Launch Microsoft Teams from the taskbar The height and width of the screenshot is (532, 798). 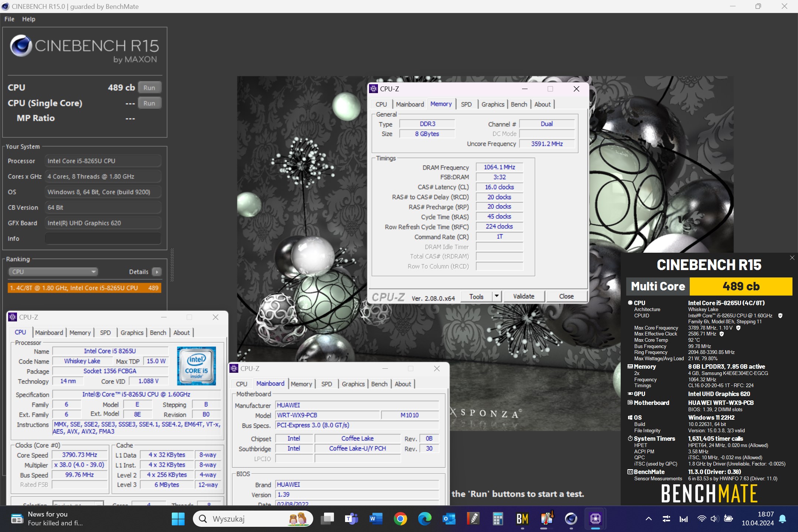(x=351, y=519)
